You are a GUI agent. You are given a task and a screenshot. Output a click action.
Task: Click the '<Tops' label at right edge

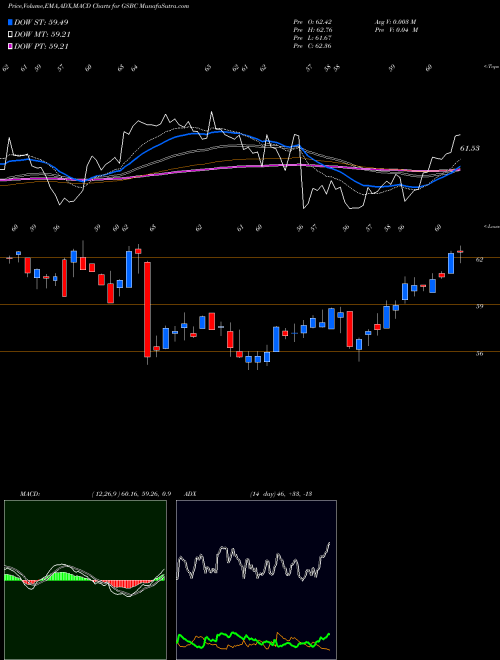coord(491,67)
